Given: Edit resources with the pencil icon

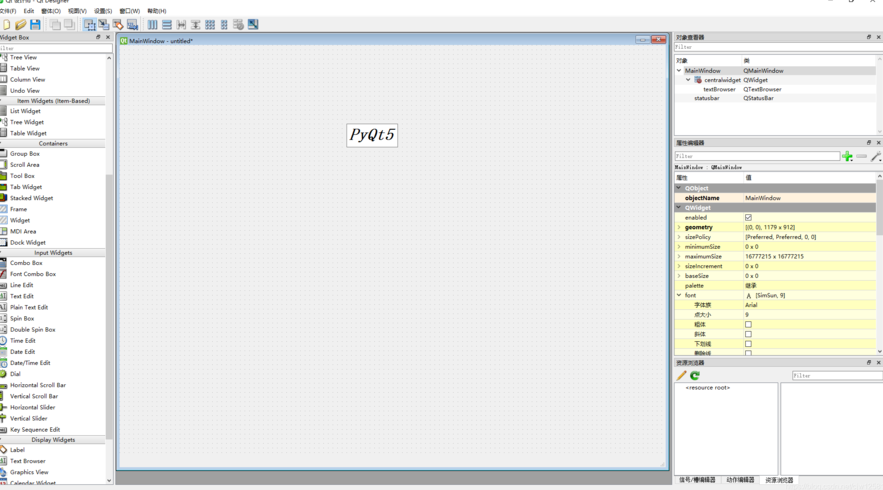Looking at the screenshot, I should click(x=681, y=375).
